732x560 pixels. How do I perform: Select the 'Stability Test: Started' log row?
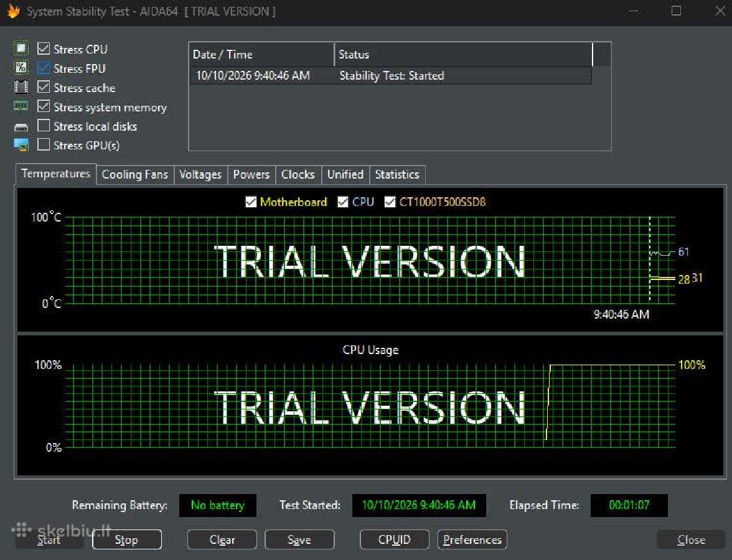(392, 76)
